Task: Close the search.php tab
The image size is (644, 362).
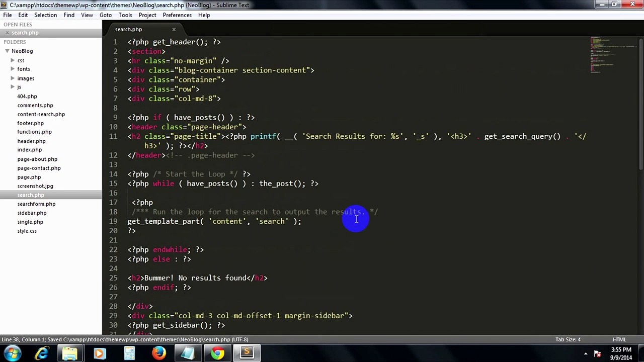Action: 174,29
